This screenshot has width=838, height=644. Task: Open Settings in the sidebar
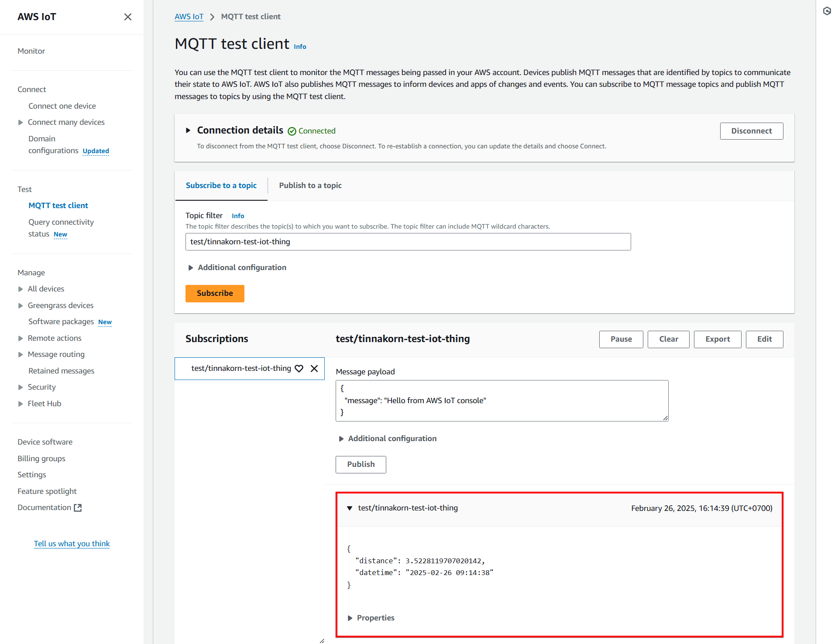[32, 475]
